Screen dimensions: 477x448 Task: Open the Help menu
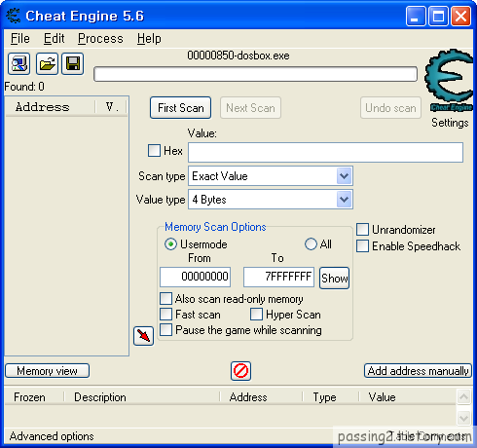point(149,39)
